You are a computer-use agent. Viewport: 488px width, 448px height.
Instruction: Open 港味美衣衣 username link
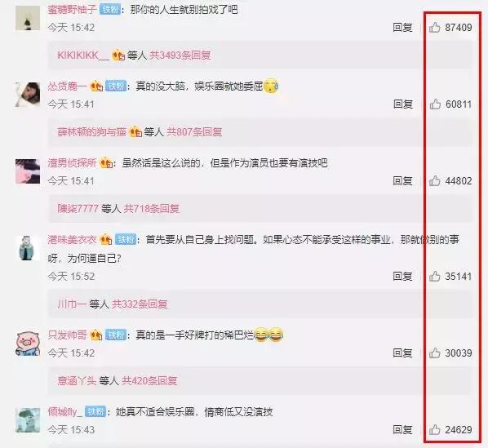pos(72,240)
